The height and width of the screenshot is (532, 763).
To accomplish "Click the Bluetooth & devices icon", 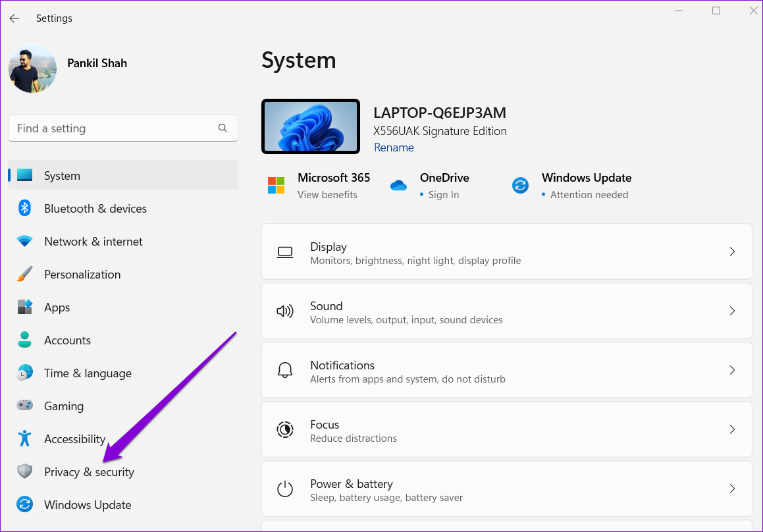I will point(25,209).
